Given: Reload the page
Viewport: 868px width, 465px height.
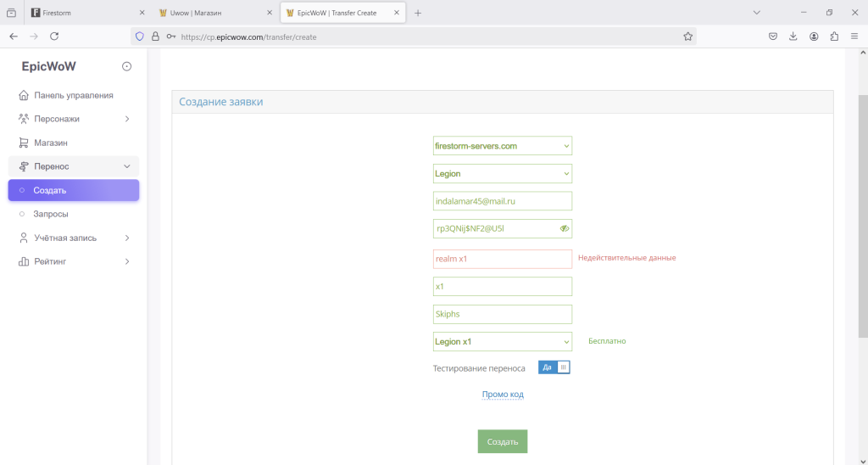Looking at the screenshot, I should tap(54, 36).
